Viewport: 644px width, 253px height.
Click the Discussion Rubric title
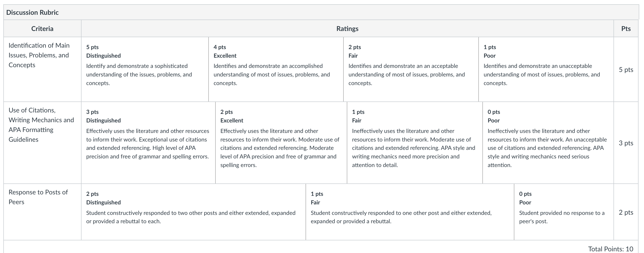[x=32, y=12]
